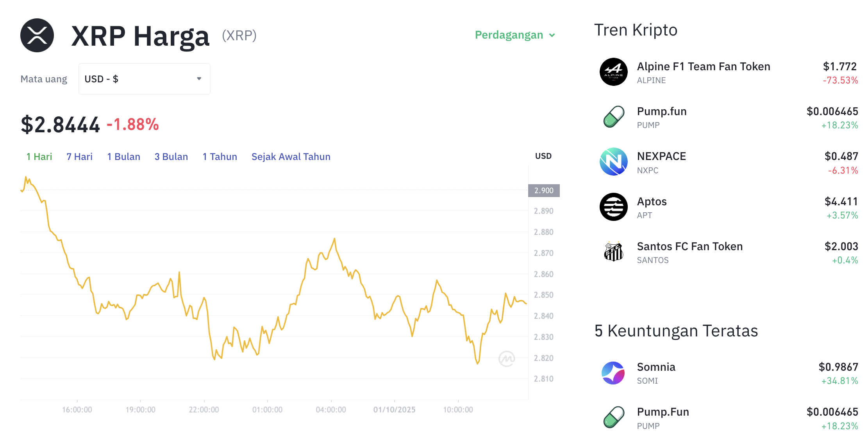The image size is (868, 441).
Task: Open the Aptos coin link
Action: (652, 202)
